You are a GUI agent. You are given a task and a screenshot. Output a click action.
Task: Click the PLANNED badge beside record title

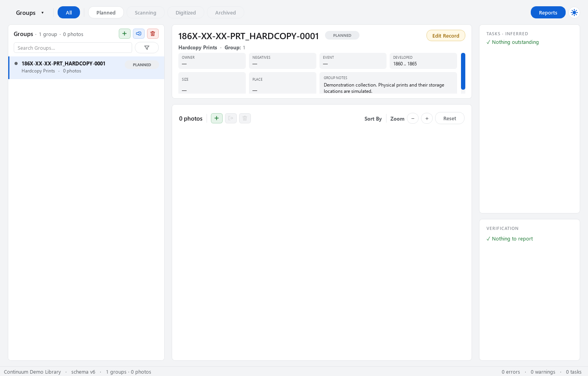click(x=342, y=35)
